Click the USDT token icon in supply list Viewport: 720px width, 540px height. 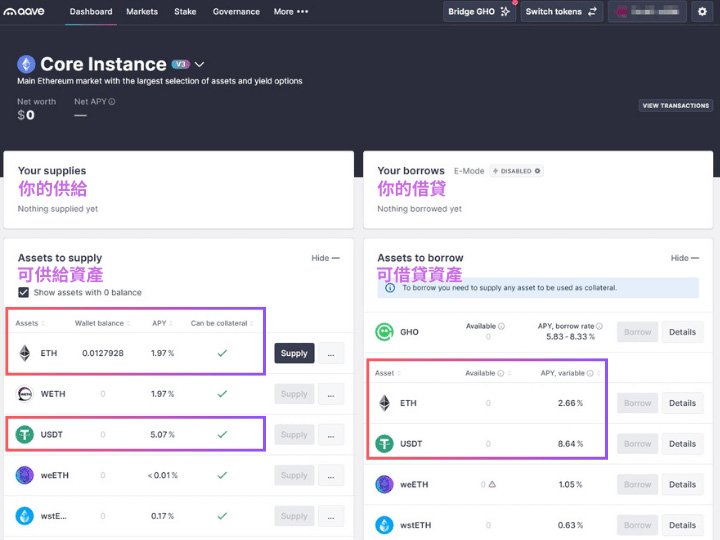point(25,434)
